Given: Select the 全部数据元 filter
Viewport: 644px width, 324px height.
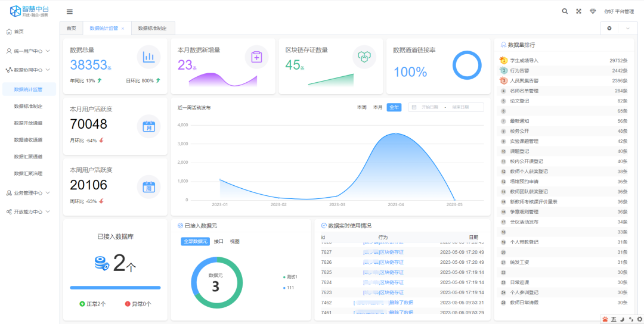Looking at the screenshot, I should coord(196,242).
